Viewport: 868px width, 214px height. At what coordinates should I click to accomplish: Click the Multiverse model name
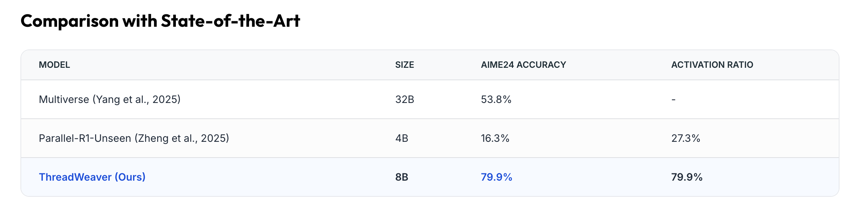click(x=64, y=99)
